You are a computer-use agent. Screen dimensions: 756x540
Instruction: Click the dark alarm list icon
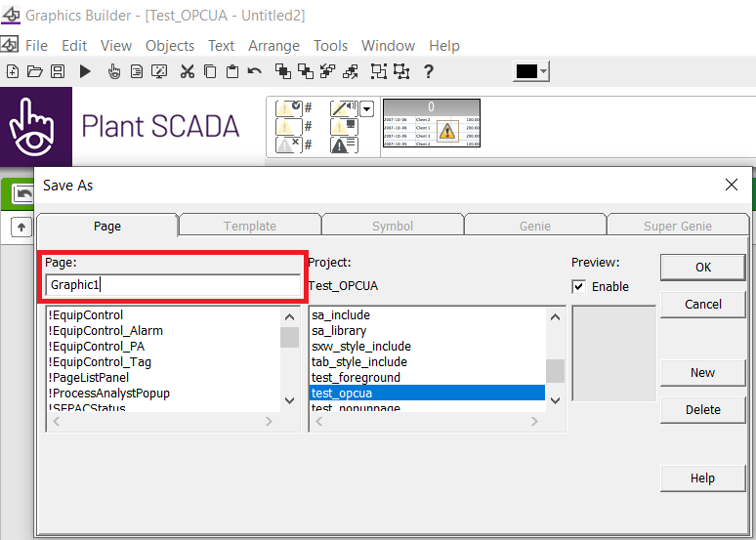[x=344, y=145]
